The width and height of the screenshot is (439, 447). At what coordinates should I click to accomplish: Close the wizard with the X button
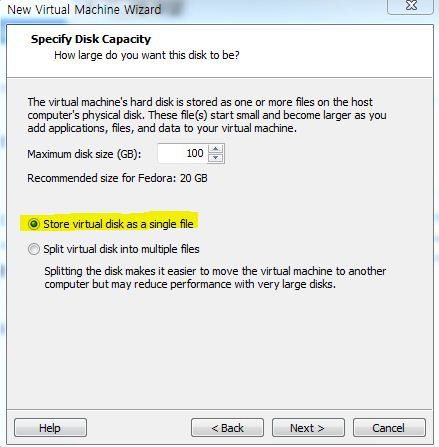pos(411,5)
